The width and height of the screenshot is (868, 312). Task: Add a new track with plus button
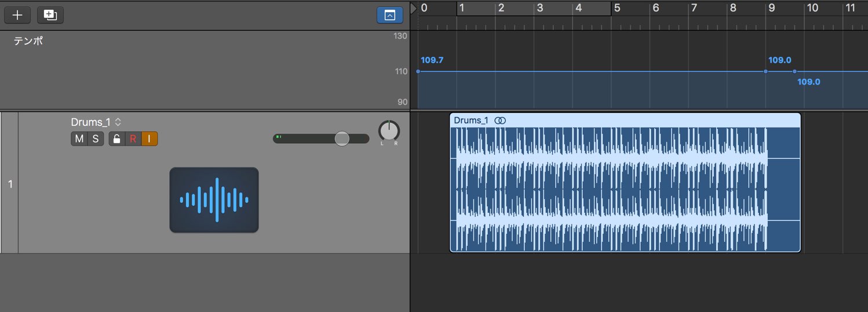(17, 15)
